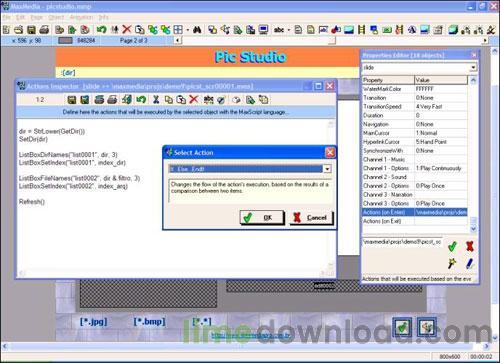Click the red X delete icon in main toolbar
The height and width of the screenshot is (363, 500).
tap(127, 30)
